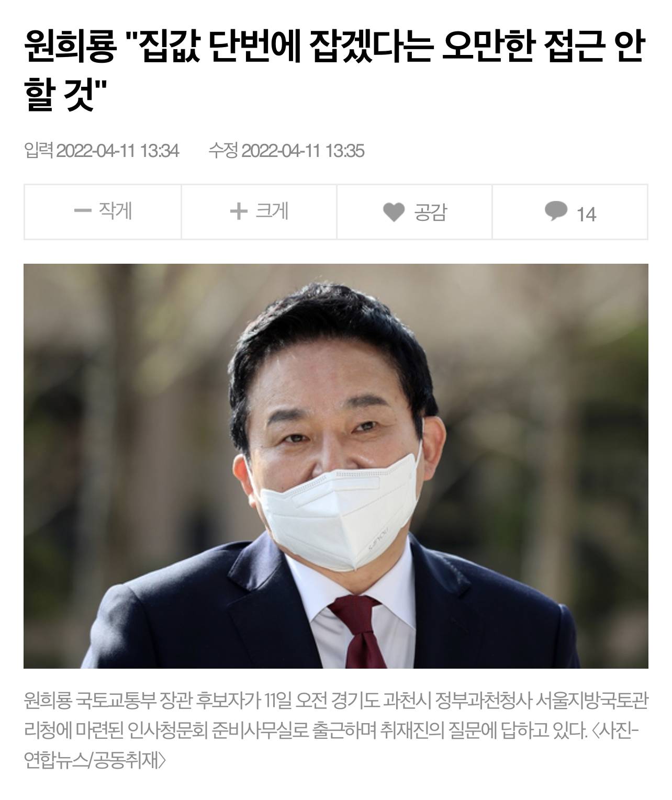Click the 입력 label before the date
The image size is (672, 800).
[38, 151]
